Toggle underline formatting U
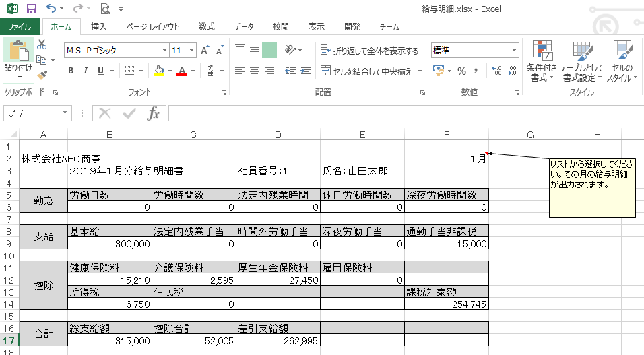The image size is (644, 355). point(100,71)
